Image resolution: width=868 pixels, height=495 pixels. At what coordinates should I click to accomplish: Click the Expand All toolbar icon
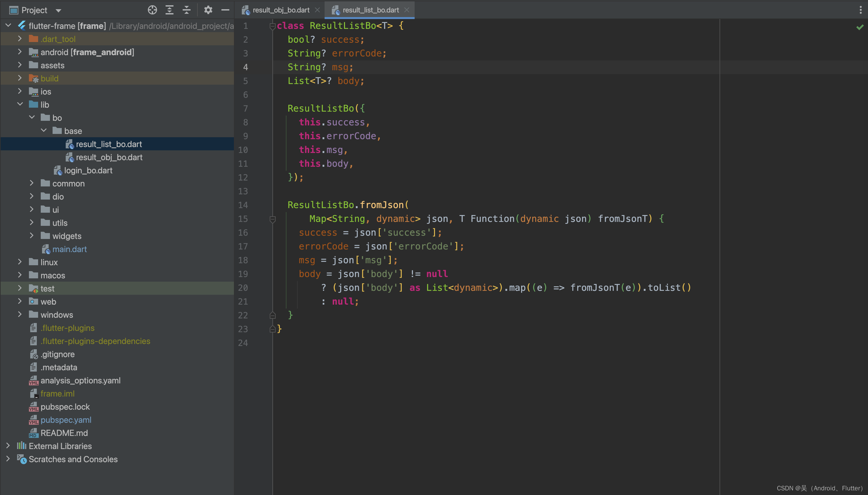169,10
